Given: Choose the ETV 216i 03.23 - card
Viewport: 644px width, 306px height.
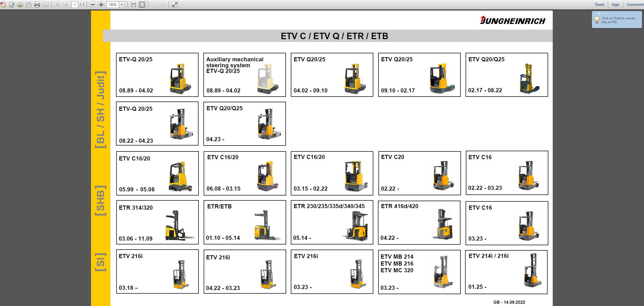Looking at the screenshot, I should 332,272.
